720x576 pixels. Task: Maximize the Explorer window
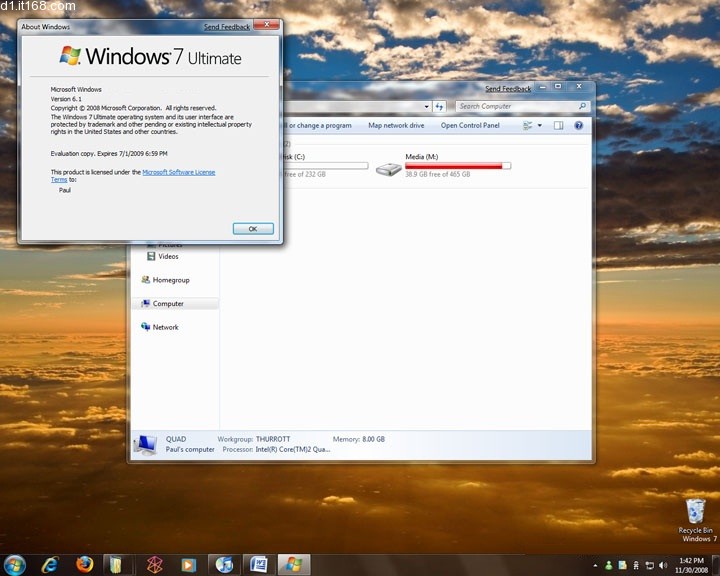coord(558,87)
